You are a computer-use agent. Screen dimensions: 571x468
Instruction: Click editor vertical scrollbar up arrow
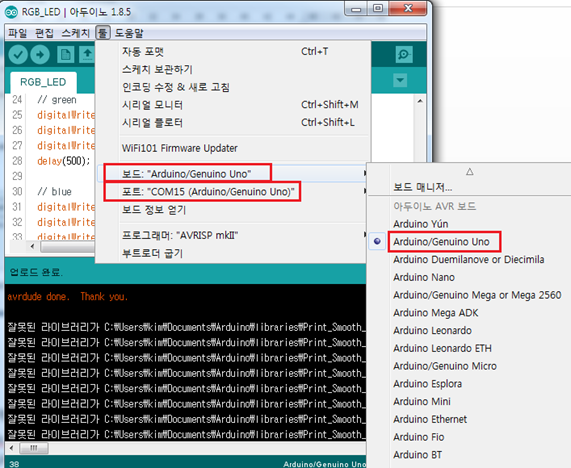pos(420,101)
